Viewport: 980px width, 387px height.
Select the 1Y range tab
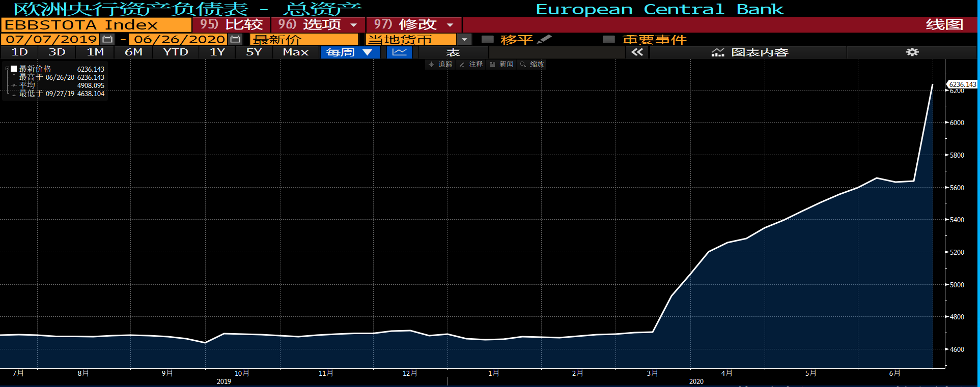click(217, 52)
